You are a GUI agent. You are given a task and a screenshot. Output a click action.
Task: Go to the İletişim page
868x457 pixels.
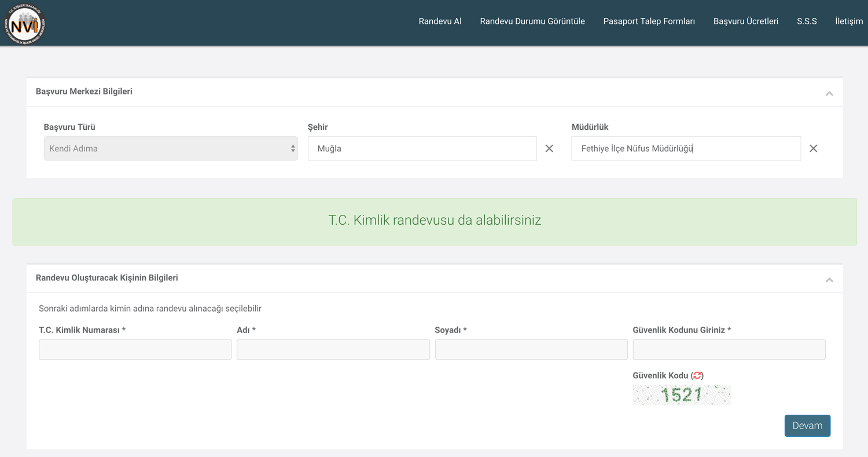pos(849,21)
